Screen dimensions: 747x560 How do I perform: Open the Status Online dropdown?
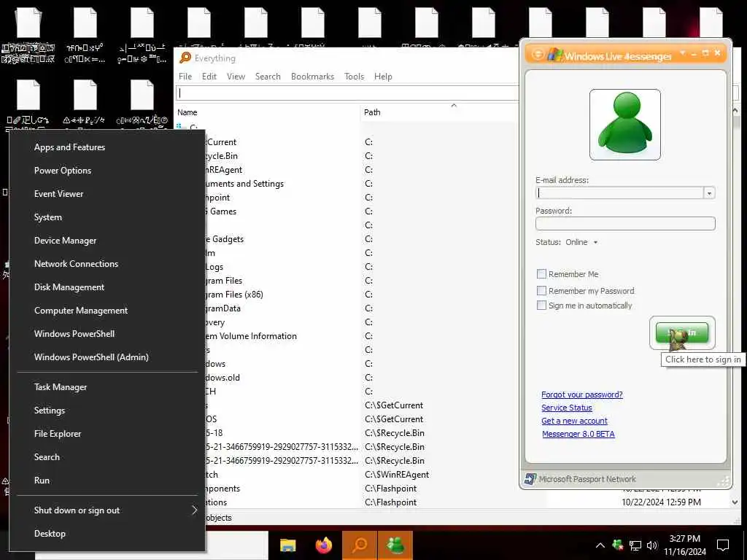(595, 242)
